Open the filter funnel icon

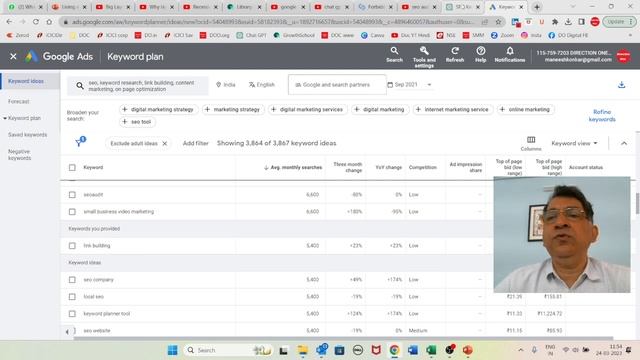pos(80,142)
